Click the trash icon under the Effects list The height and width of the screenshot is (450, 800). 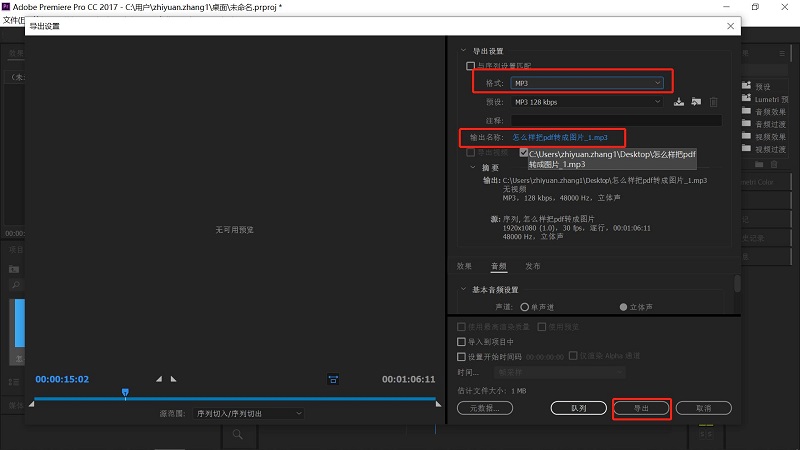(774, 164)
